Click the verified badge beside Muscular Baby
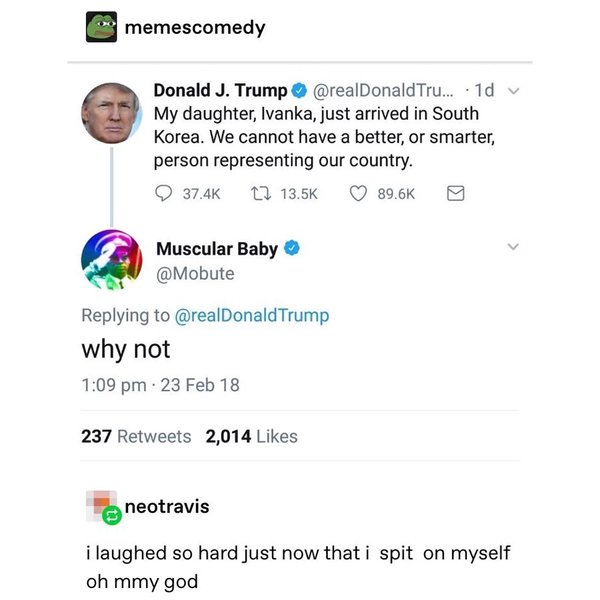The height and width of the screenshot is (600, 600). coord(293,248)
